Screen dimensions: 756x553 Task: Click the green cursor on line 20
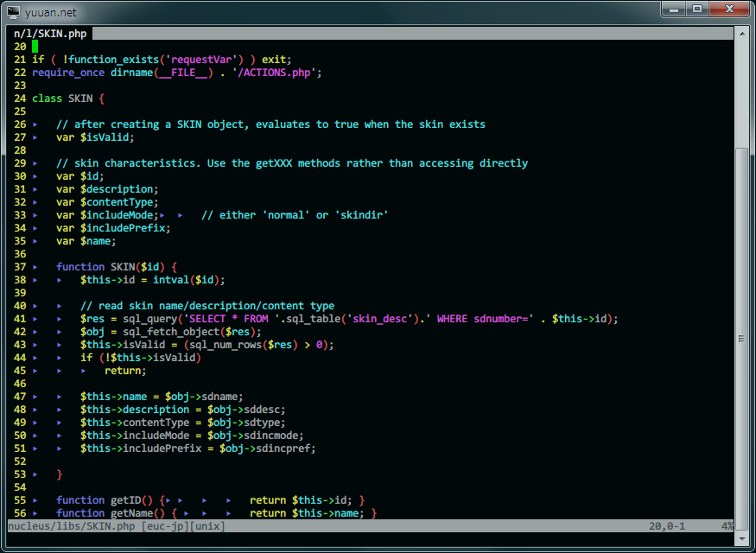[35, 47]
